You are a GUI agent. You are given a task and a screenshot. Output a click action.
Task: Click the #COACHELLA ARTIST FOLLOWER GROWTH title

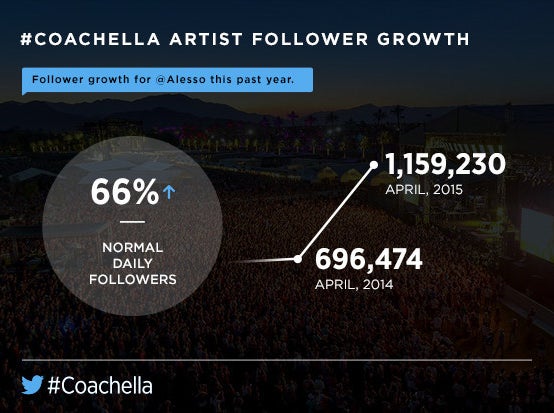coord(245,39)
